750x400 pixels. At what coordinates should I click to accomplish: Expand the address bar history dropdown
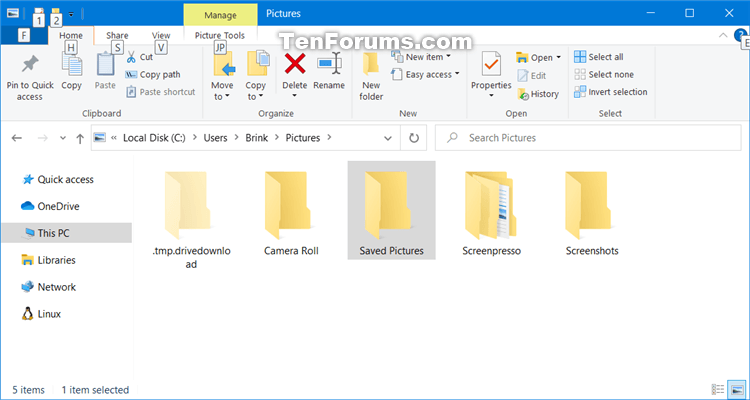[x=388, y=138]
